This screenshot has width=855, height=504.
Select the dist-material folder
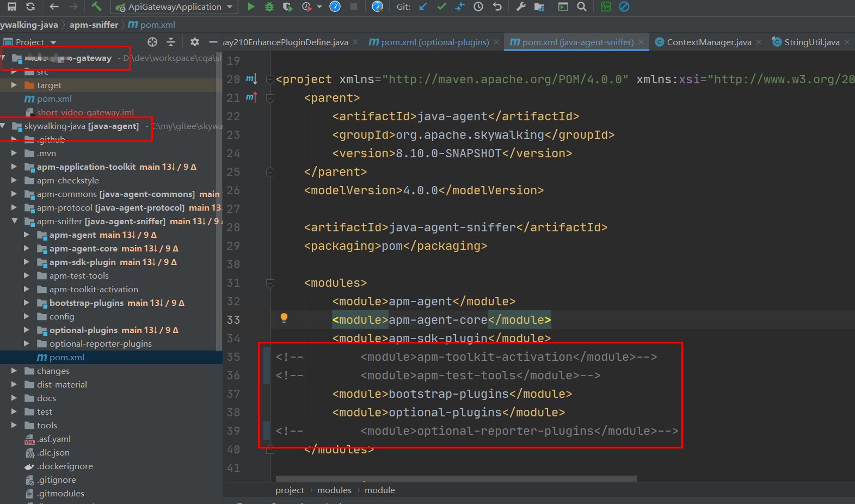tap(62, 384)
